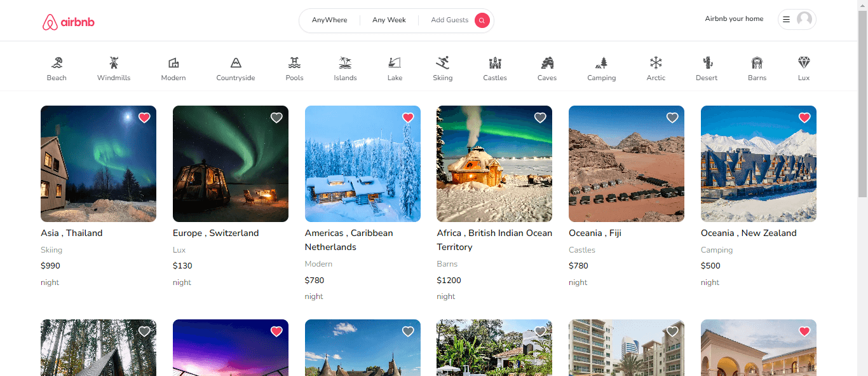Click the Arctic category label
Viewport: 868px width, 376px height.
656,78
